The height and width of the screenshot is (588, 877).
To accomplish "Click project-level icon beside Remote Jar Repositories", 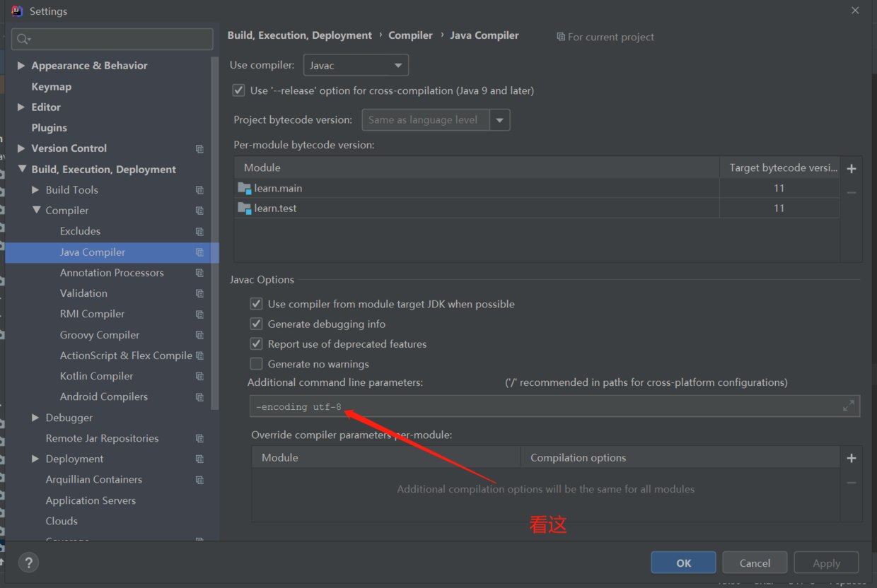I will tap(199, 438).
